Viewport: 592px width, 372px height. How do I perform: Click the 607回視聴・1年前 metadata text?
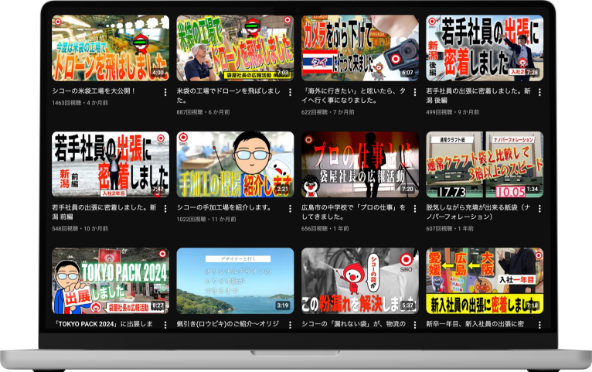[x=450, y=228]
